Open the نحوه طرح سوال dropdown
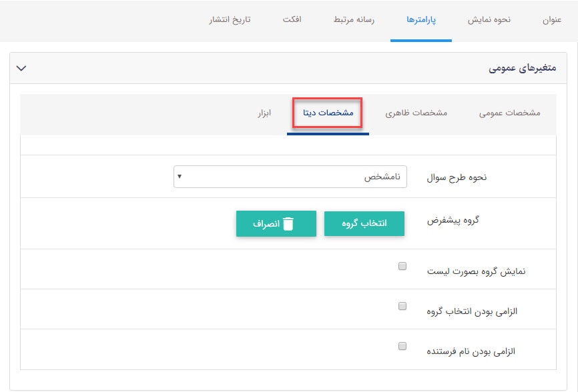The height and width of the screenshot is (392, 578). [x=290, y=175]
